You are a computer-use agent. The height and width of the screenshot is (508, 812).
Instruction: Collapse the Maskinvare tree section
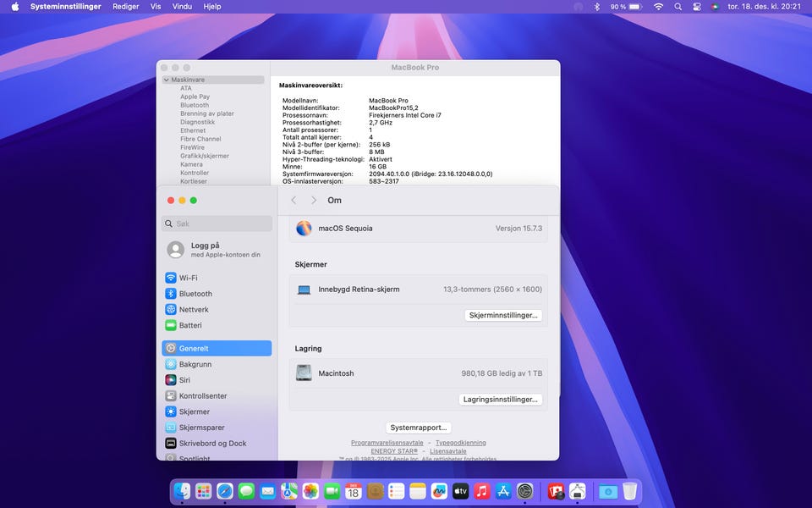[166, 80]
